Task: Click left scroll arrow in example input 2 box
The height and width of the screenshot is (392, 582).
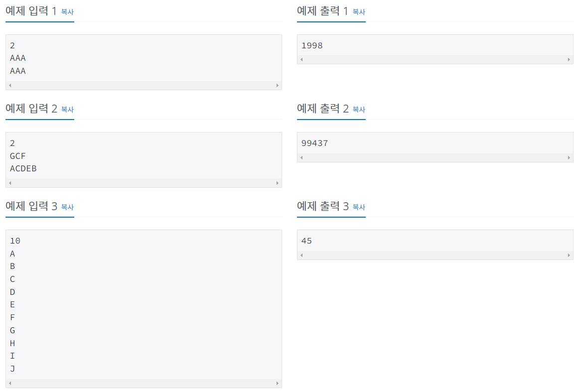Action: coord(10,183)
